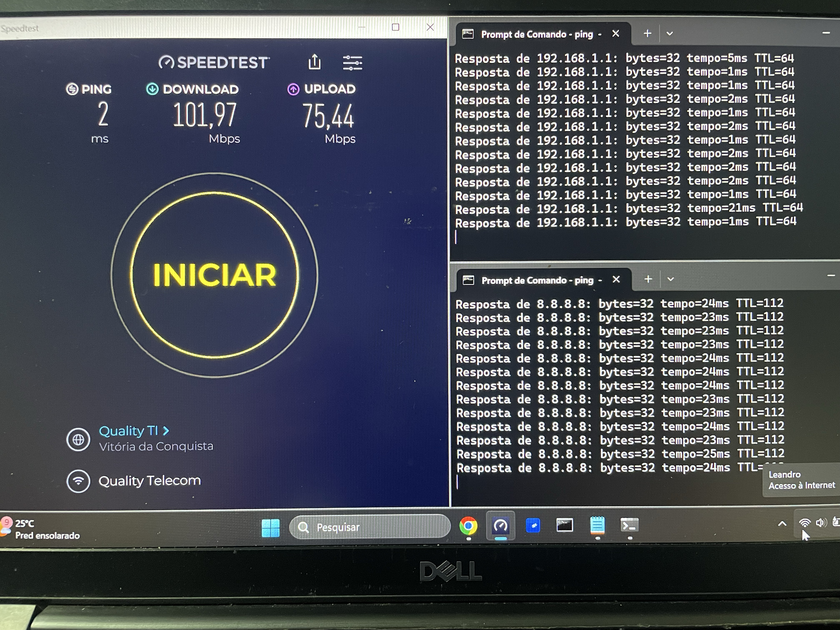
Task: Open the lower terminal's new tab dropdown arrow
Action: click(x=671, y=280)
